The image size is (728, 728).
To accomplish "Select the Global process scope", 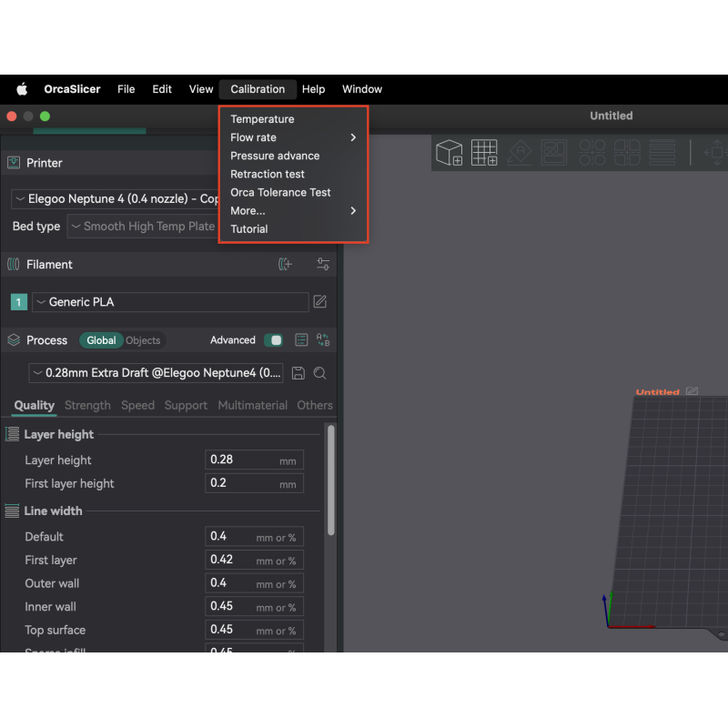I will tap(101, 340).
